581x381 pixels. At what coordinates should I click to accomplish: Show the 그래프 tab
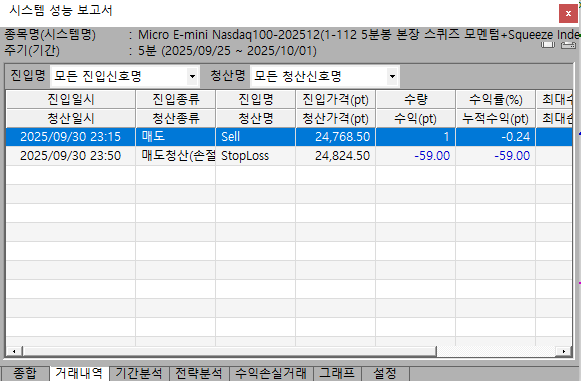(x=337, y=373)
